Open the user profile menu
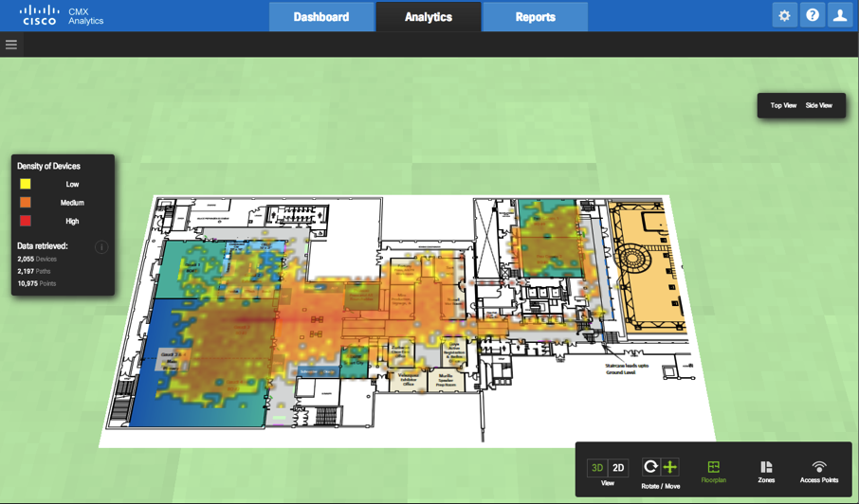 point(840,16)
